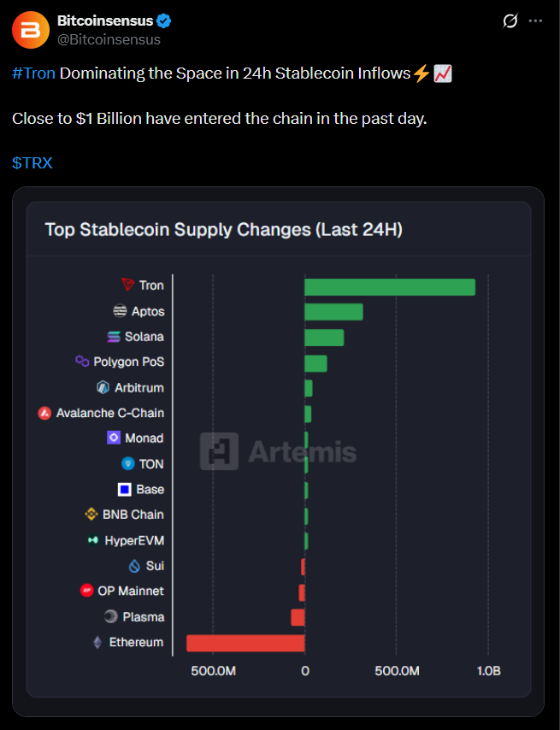The height and width of the screenshot is (730, 560).
Task: Click the Avalanche C-Chain logo icon
Action: [45, 413]
